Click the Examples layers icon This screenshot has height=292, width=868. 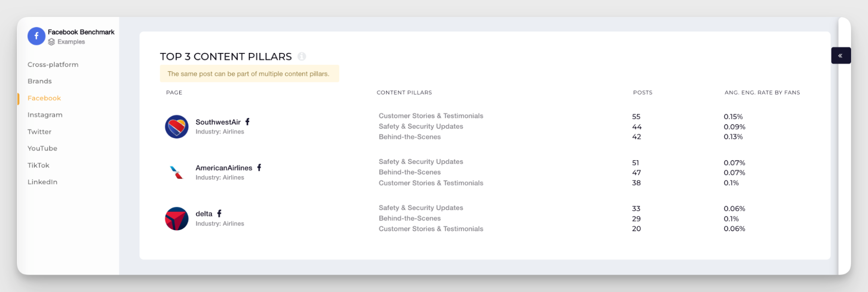point(52,42)
